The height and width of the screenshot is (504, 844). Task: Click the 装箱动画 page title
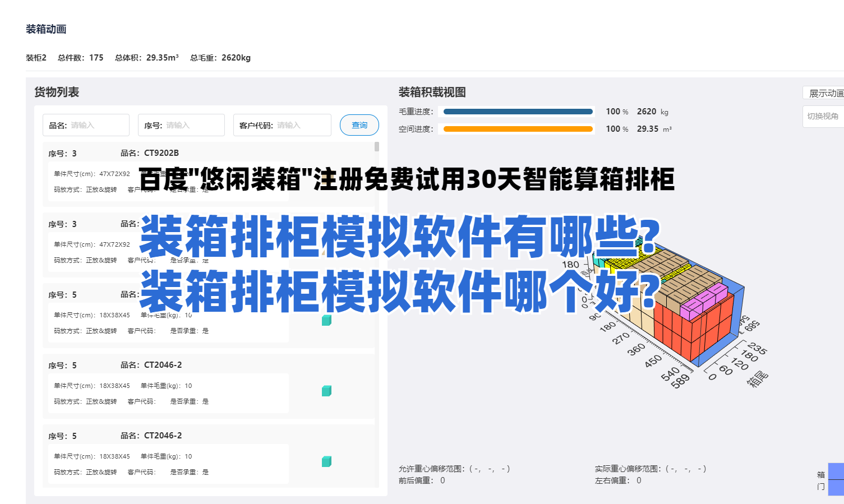[46, 29]
